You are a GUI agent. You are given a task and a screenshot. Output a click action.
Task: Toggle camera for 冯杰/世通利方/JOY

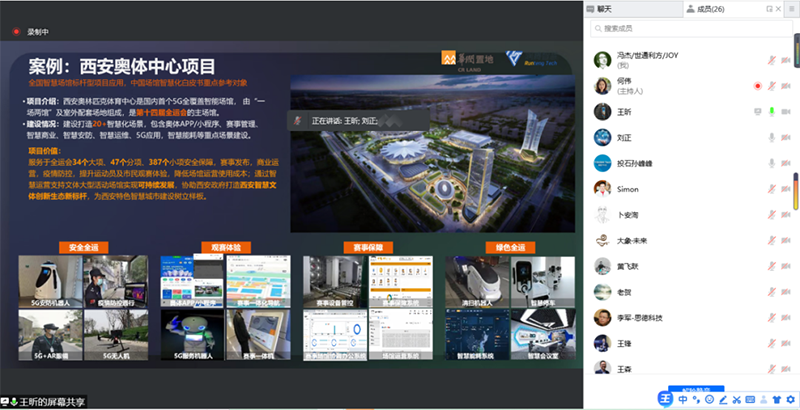(786, 60)
